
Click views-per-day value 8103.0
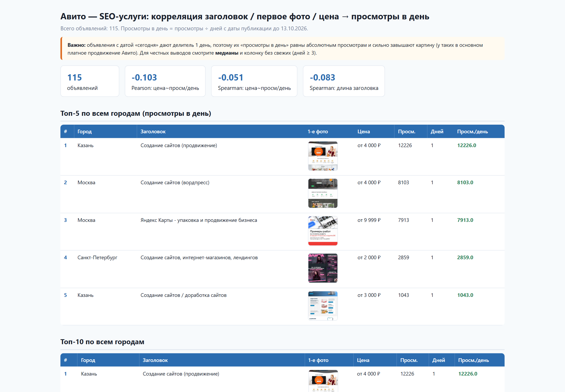(465, 182)
